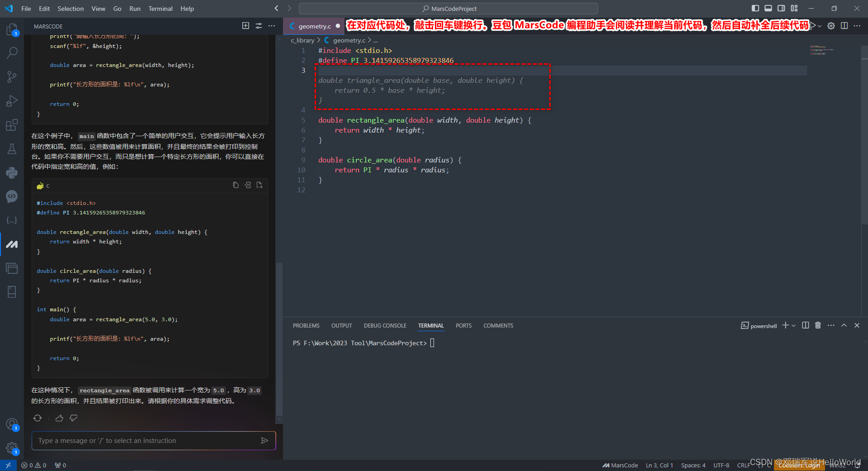
Task: Open the Search view in activity bar
Action: coord(12,53)
